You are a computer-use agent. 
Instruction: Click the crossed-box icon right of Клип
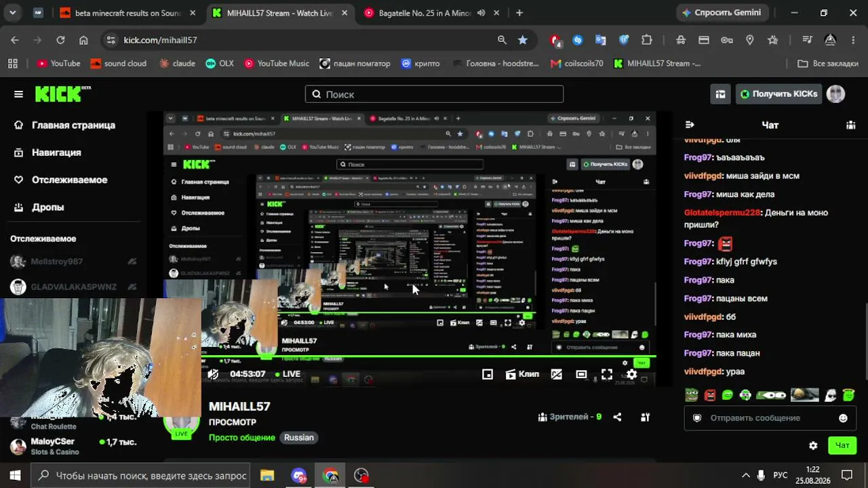tap(557, 374)
